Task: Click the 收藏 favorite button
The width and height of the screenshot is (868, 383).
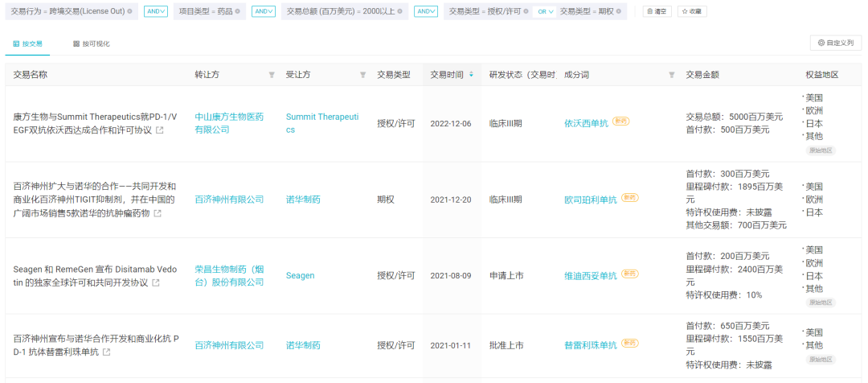Action: click(692, 11)
